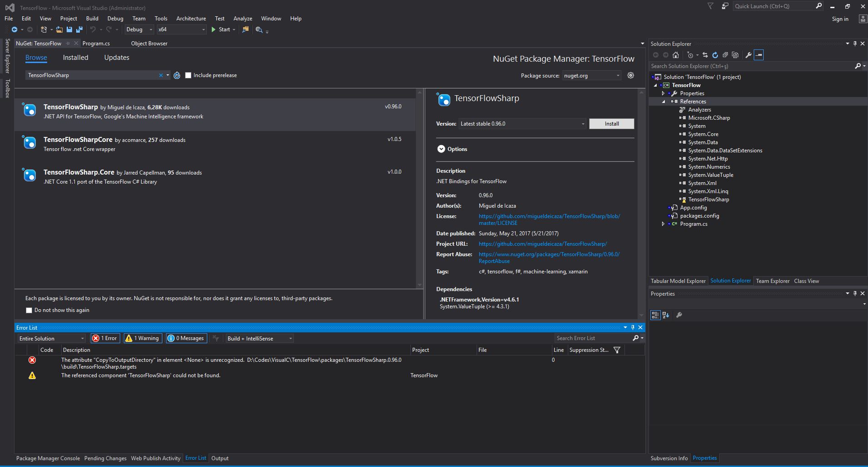This screenshot has height=467, width=868.
Task: Expand the Options section
Action: pos(441,149)
